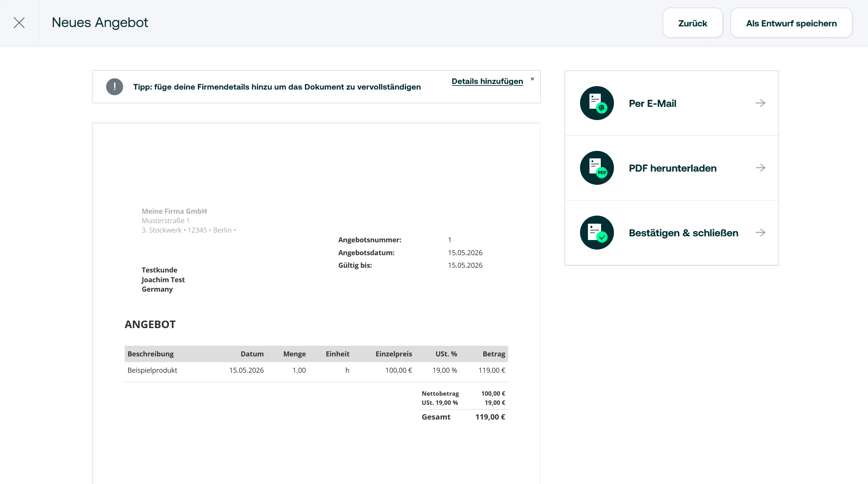
Task: Click the USt. 19,00 % summary label
Action: coord(440,402)
